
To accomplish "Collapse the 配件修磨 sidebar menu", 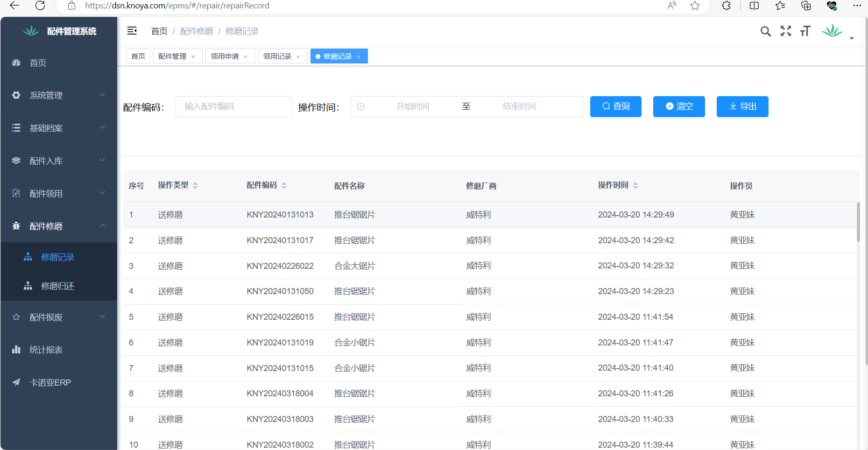I will [59, 226].
